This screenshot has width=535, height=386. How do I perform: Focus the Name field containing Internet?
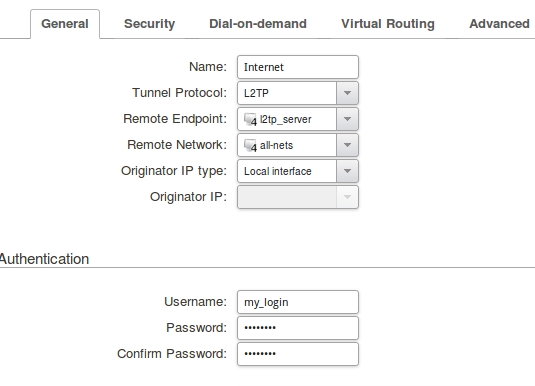[x=298, y=67]
